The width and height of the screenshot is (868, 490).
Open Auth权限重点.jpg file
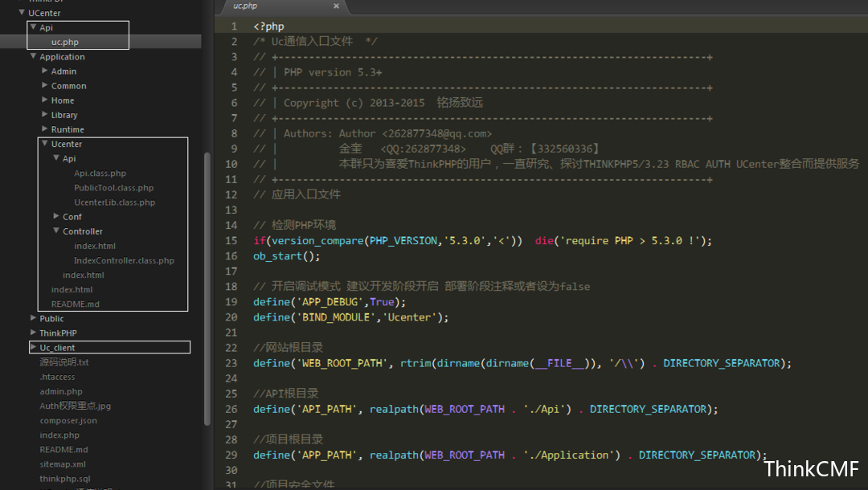[76, 406]
